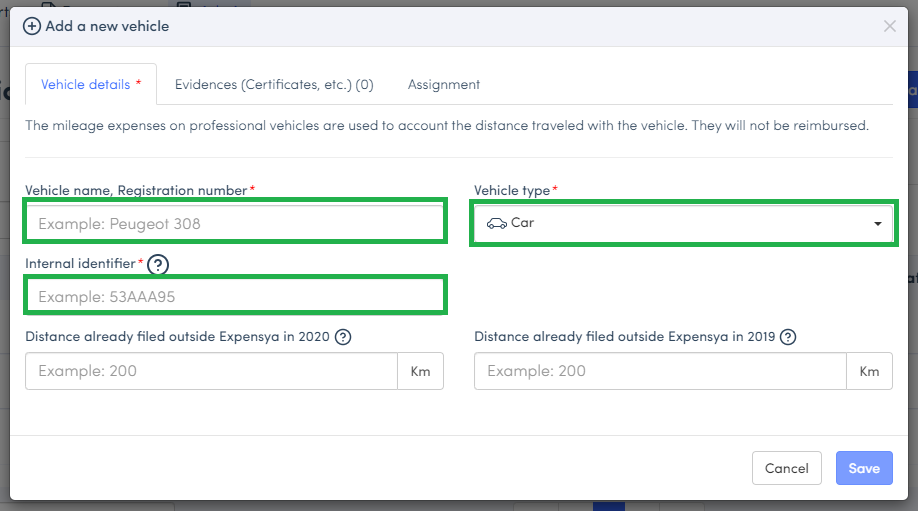The width and height of the screenshot is (918, 511).
Task: Click the car icon in Vehicle type
Action: pos(496,223)
